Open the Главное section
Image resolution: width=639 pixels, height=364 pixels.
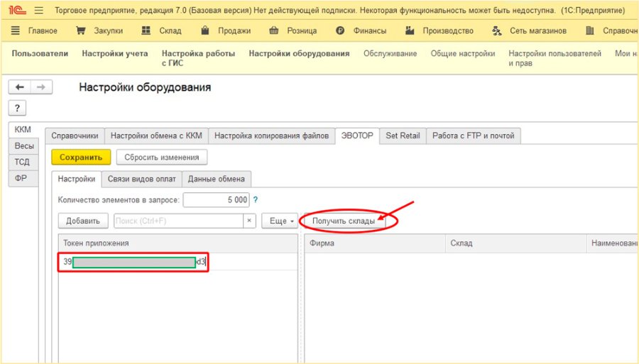(34, 31)
